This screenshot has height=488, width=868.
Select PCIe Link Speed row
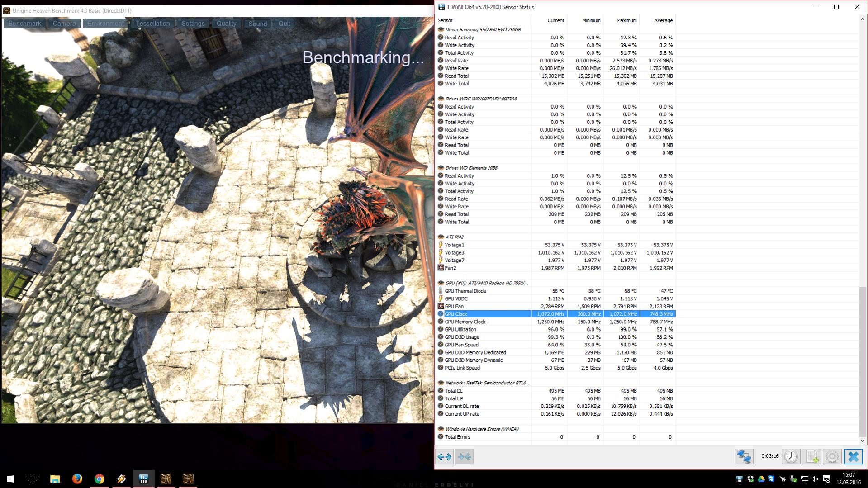[556, 368]
